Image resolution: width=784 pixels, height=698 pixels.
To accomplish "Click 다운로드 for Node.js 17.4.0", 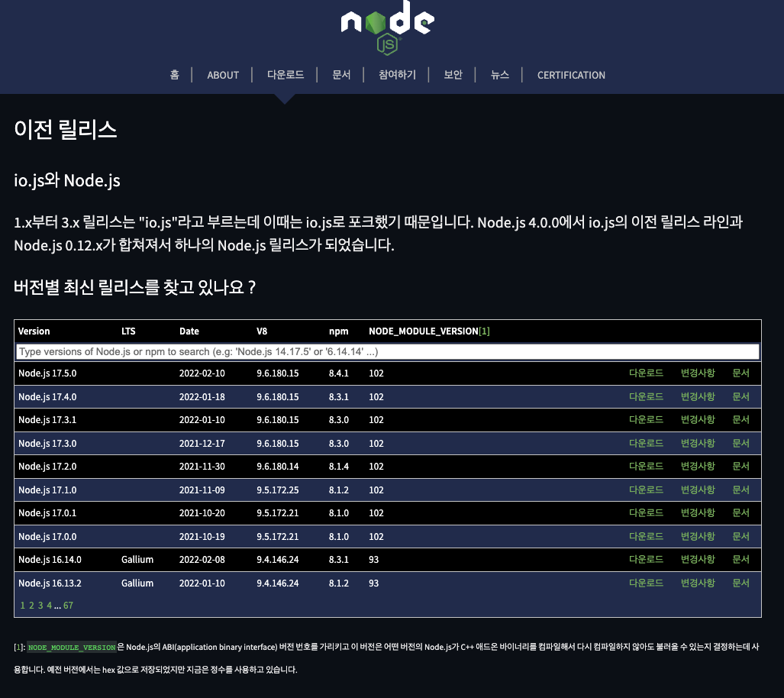I will click(x=646, y=397).
